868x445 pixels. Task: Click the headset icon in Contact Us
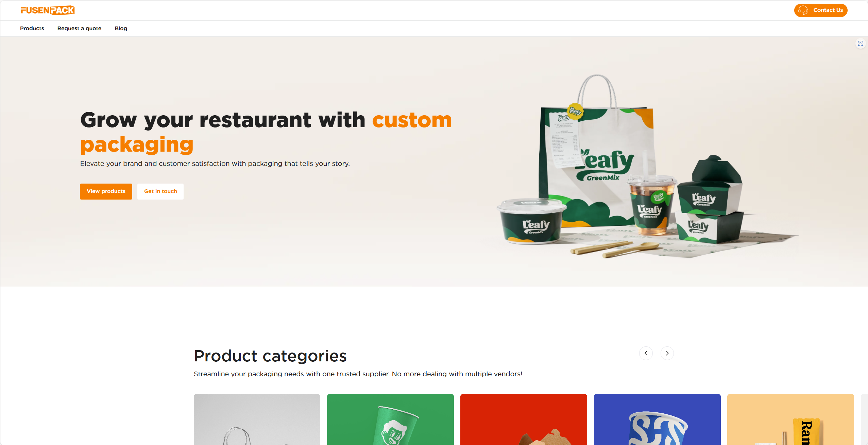pos(803,10)
